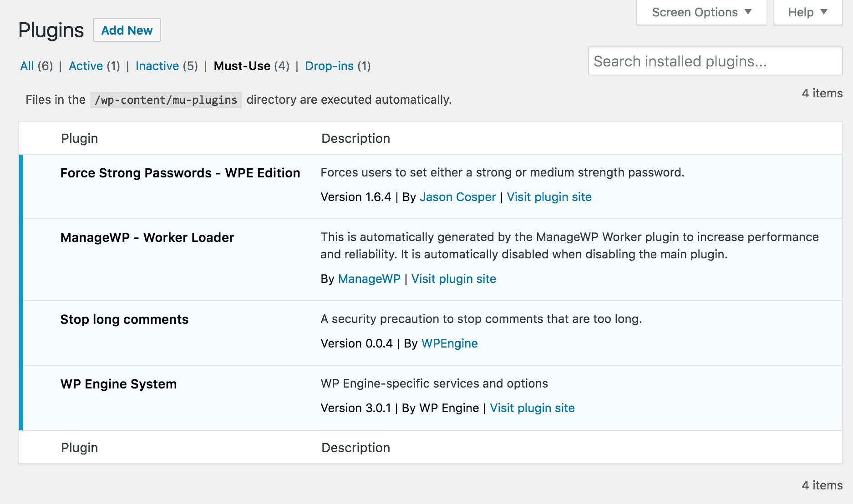Show All plugins filter
The width and height of the screenshot is (853, 504).
[27, 66]
